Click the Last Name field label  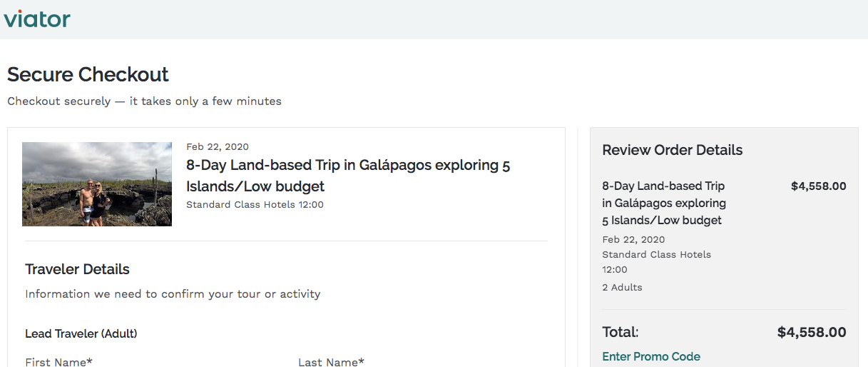[x=331, y=362]
